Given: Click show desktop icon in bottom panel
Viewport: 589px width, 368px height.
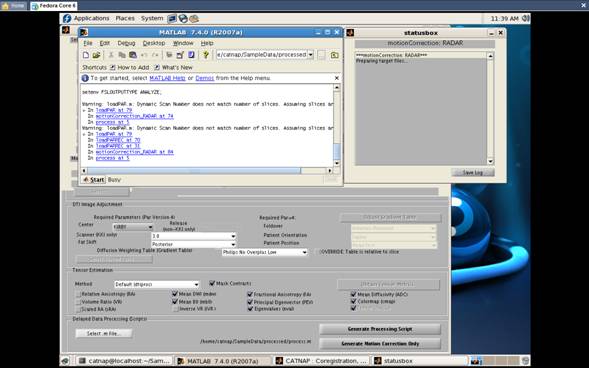Looking at the screenshot, I should [65, 361].
